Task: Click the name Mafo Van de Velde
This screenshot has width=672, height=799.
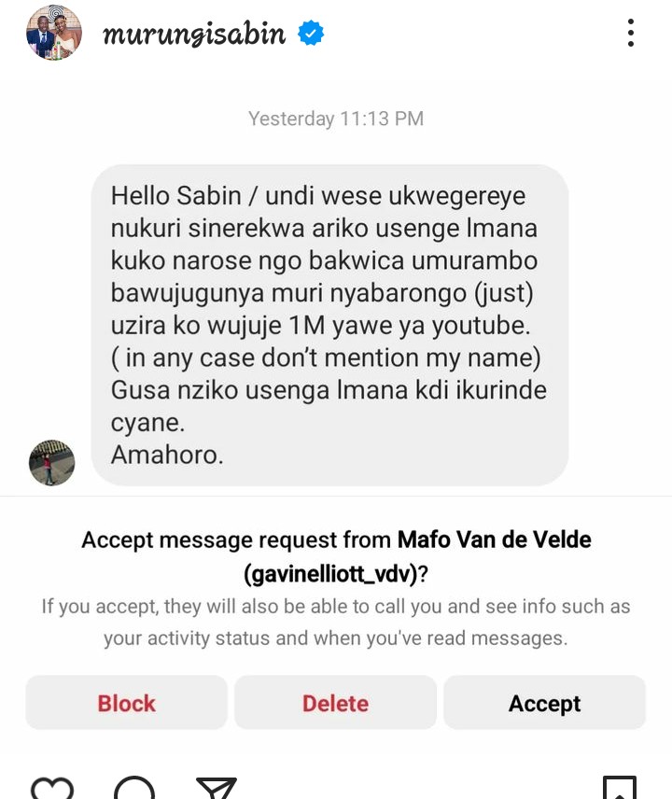Action: pyautogui.click(x=495, y=540)
